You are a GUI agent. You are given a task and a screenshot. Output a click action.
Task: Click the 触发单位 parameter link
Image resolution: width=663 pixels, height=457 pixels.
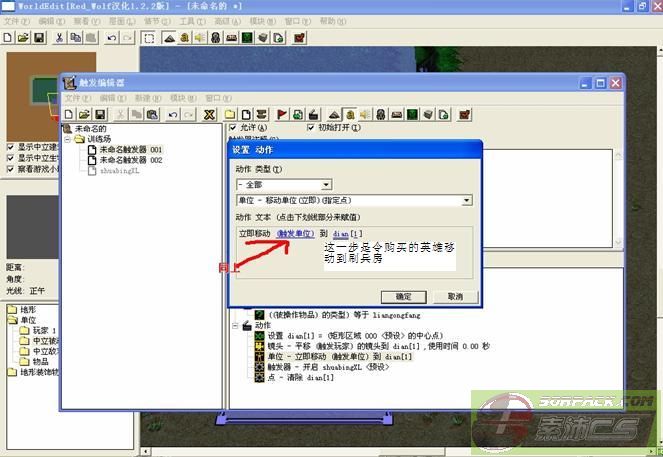(x=295, y=233)
